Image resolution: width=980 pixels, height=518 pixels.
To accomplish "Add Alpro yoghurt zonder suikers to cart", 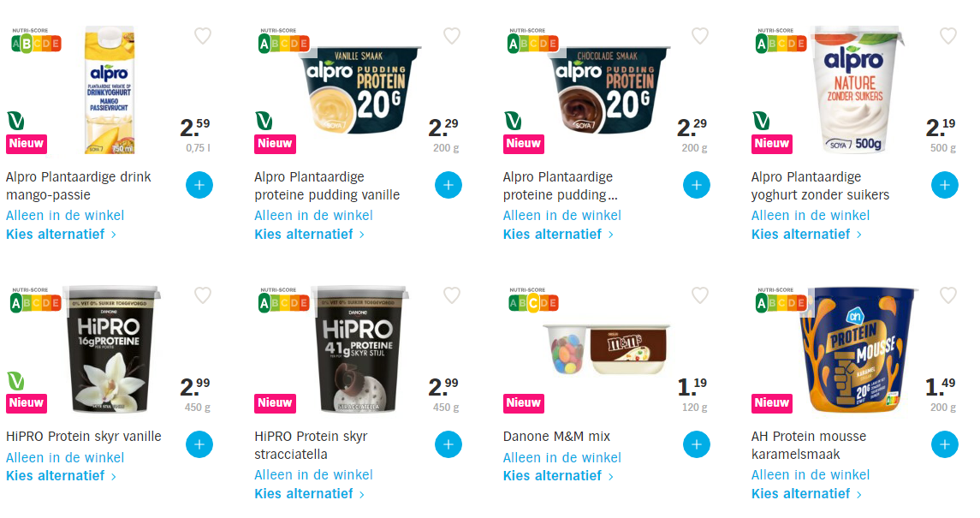I will pyautogui.click(x=945, y=184).
